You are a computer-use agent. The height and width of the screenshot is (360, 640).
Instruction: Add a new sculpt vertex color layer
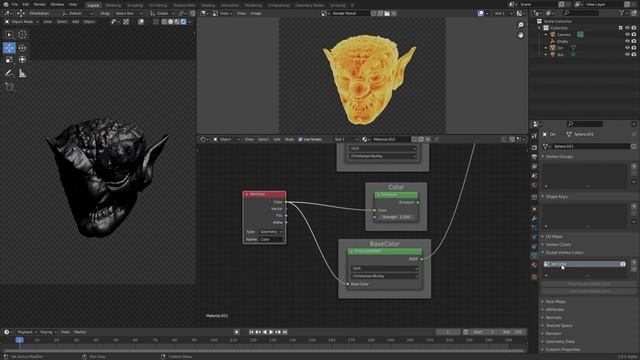tap(634, 262)
